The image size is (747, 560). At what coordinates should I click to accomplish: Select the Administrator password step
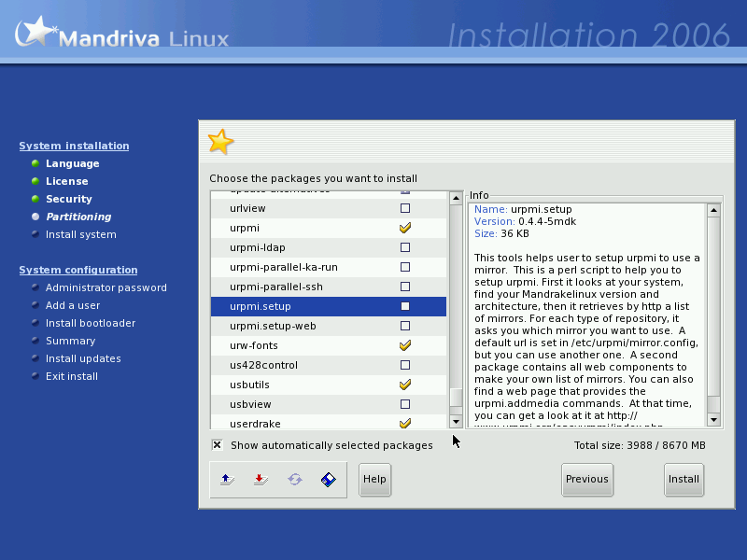(106, 287)
